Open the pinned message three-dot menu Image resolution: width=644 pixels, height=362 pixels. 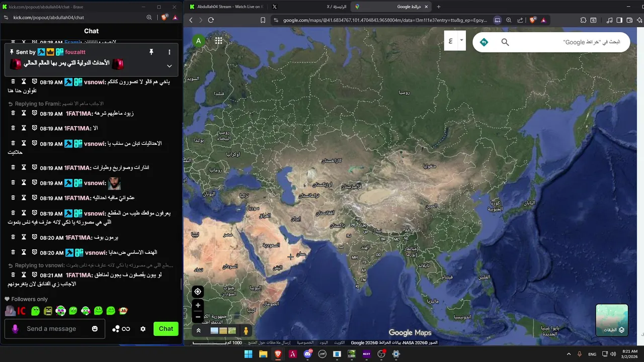click(170, 52)
